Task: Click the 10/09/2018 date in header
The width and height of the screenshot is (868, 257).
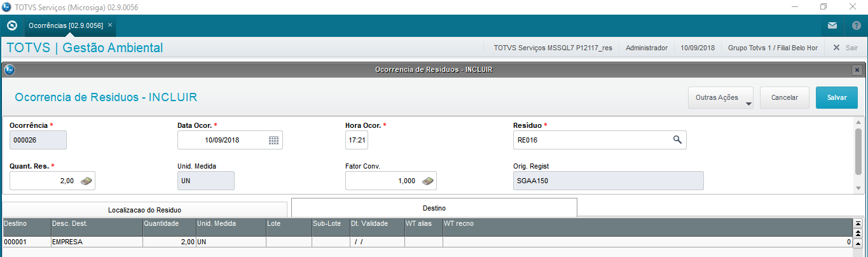Action: (x=698, y=48)
